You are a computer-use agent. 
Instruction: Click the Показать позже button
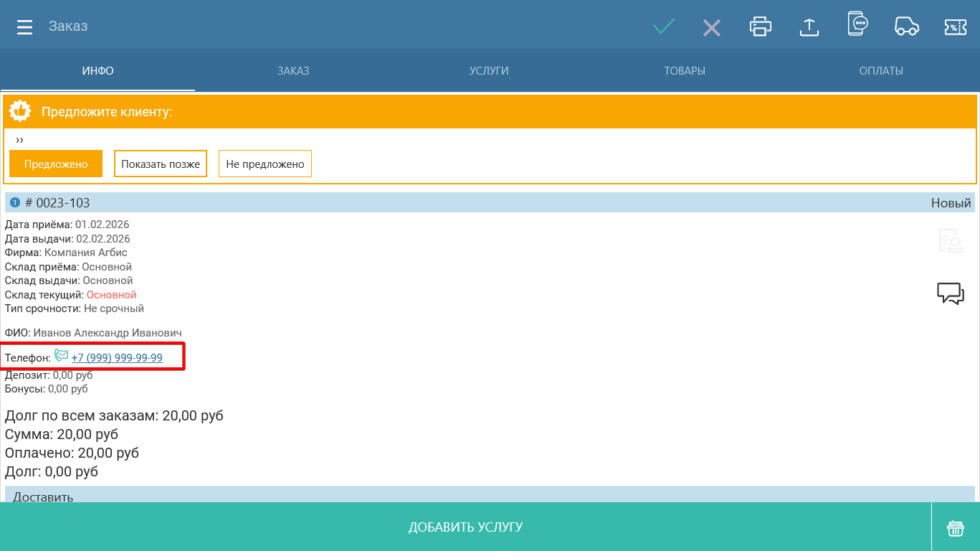(161, 164)
